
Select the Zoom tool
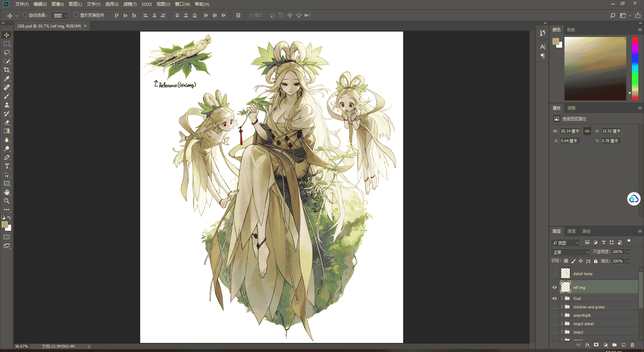coord(7,201)
